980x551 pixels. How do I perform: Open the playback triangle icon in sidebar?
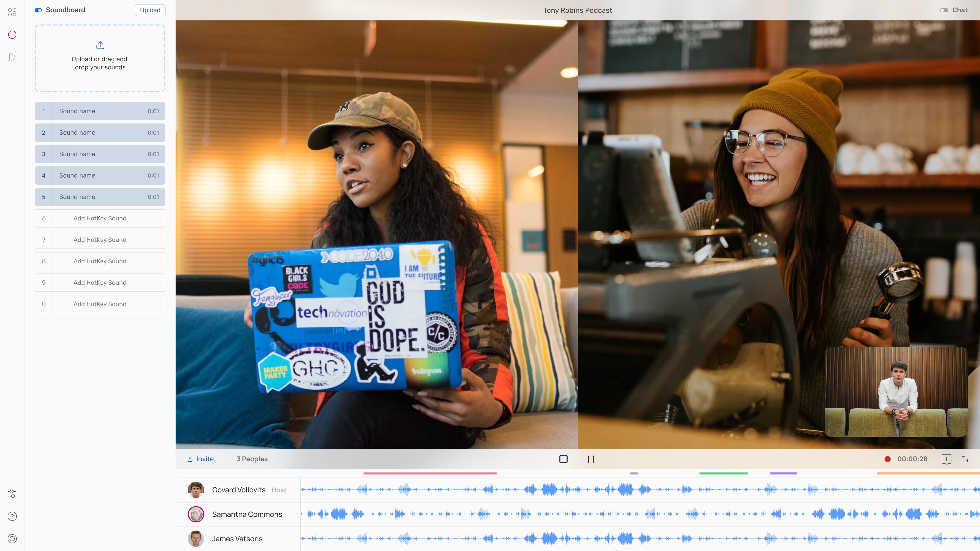tap(12, 57)
